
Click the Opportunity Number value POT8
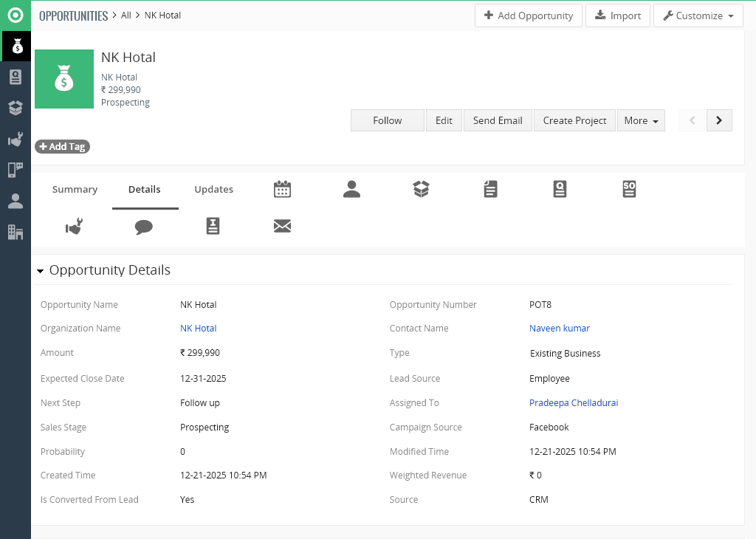tap(540, 305)
